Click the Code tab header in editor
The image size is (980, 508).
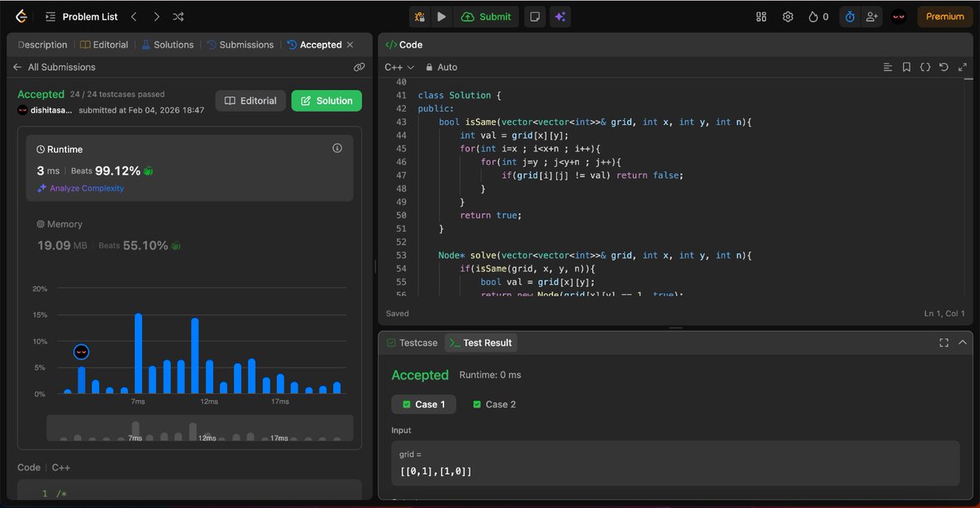(x=404, y=45)
